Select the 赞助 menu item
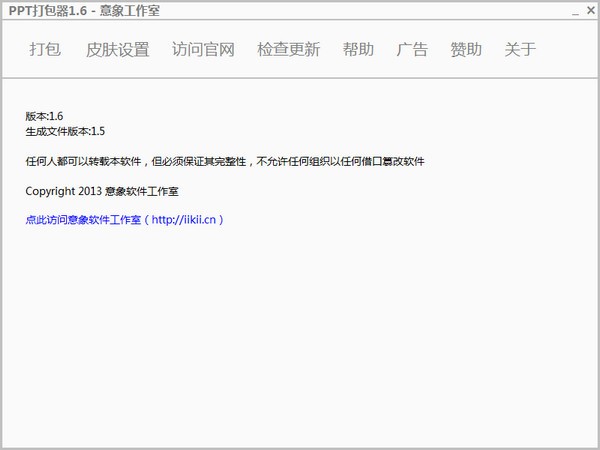Screen dimensions: 600x450 [x=466, y=49]
